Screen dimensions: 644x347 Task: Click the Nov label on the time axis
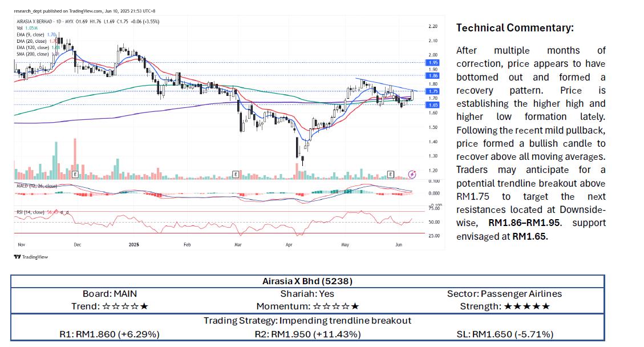coord(21,245)
